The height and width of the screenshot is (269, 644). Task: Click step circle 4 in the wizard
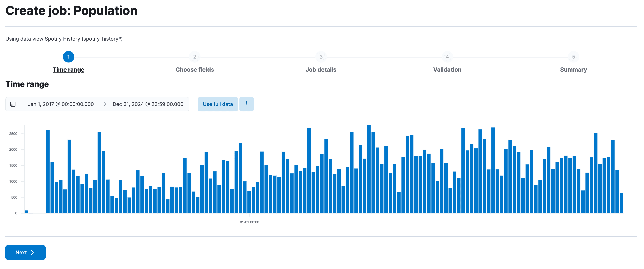click(447, 57)
